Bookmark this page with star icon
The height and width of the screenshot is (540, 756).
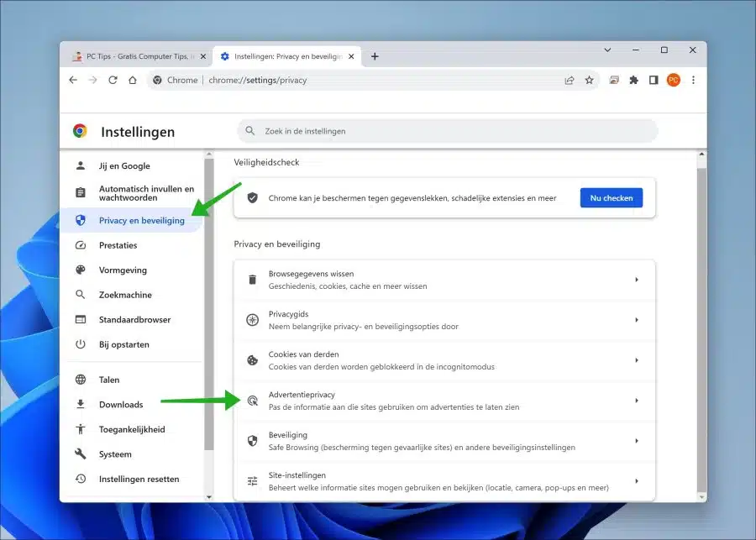[589, 80]
